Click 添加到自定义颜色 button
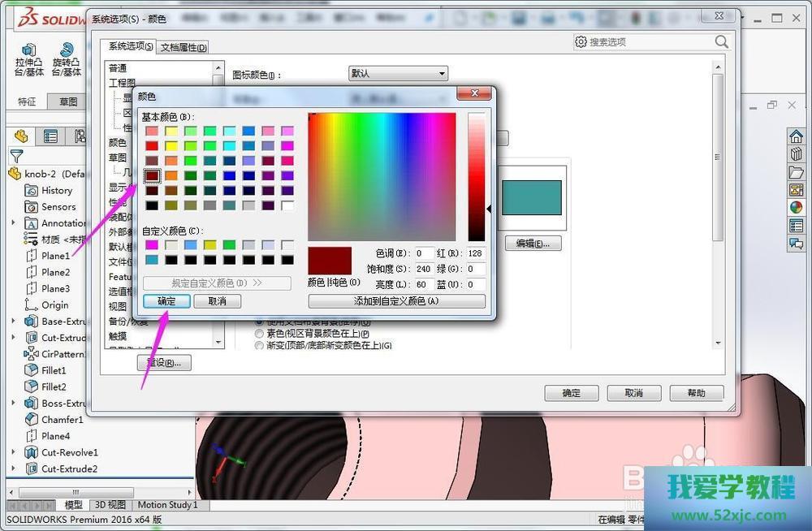Image resolution: width=812 pixels, height=531 pixels. tap(396, 301)
